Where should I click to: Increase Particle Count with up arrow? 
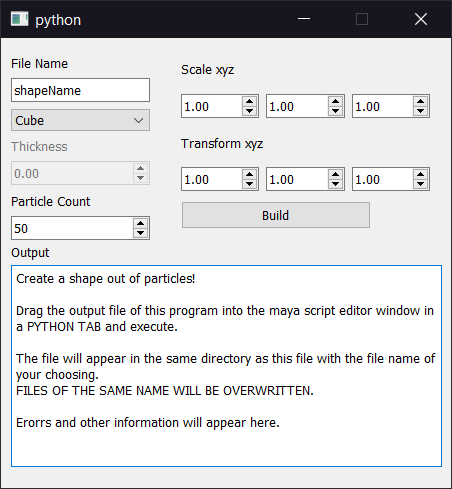coord(140,223)
